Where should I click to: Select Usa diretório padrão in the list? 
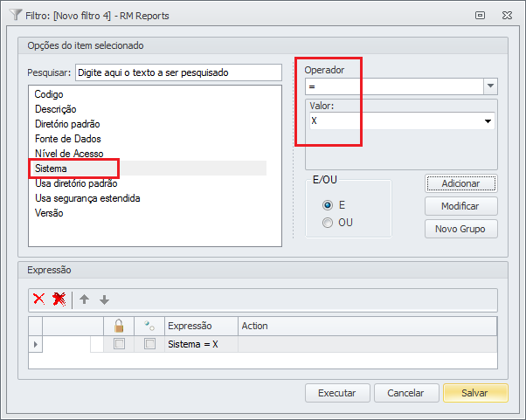pos(76,183)
